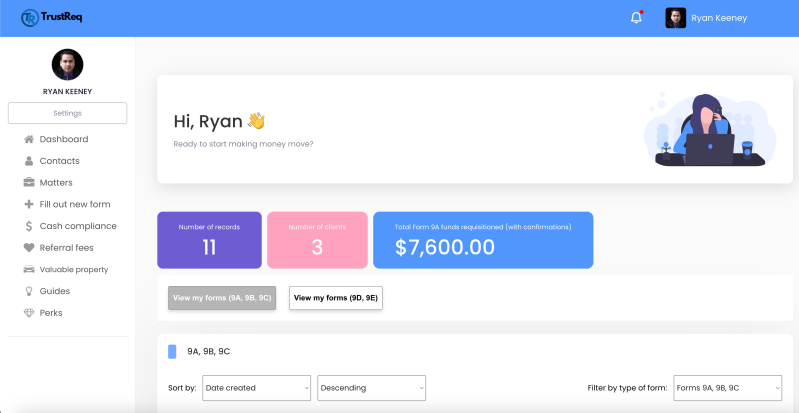Open Referral fees
Image resolution: width=799 pixels, height=413 pixels.
67,248
